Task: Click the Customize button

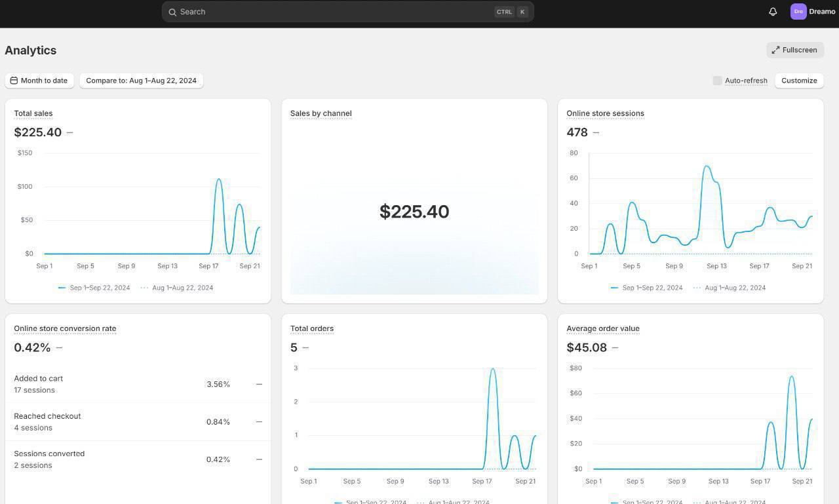Action: [798, 81]
